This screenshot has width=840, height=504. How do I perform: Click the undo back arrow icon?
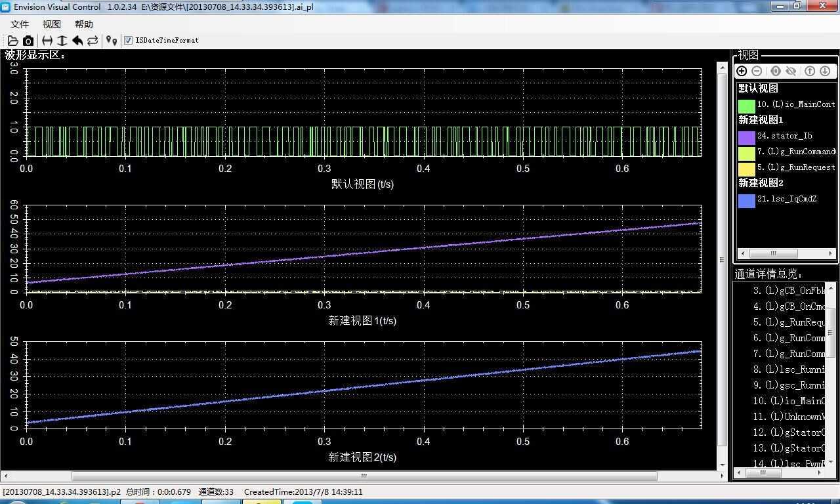pyautogui.click(x=77, y=41)
